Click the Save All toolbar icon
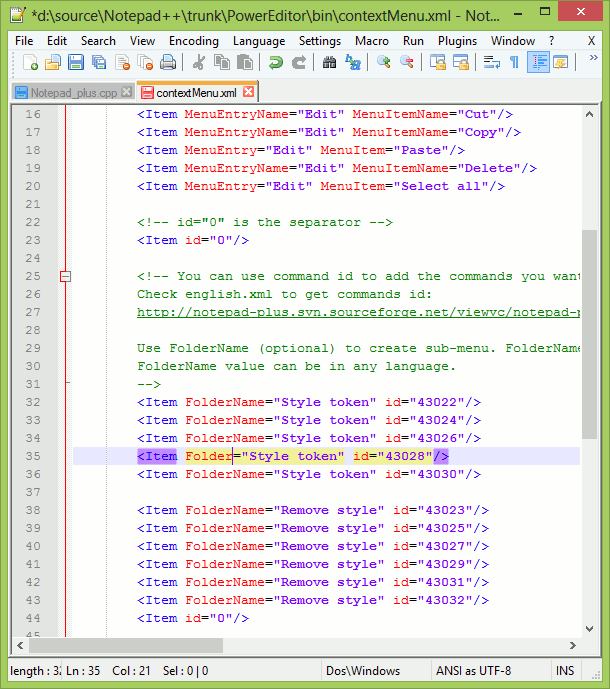 tap(99, 62)
